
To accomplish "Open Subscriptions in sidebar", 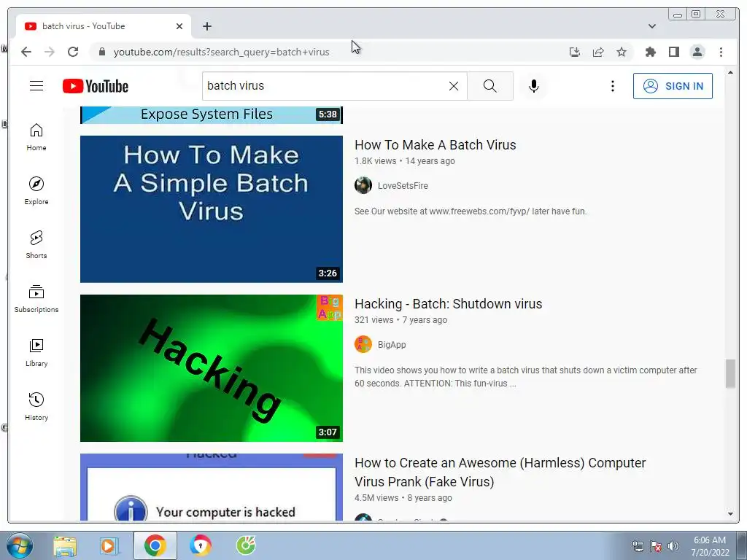I will pos(36,298).
